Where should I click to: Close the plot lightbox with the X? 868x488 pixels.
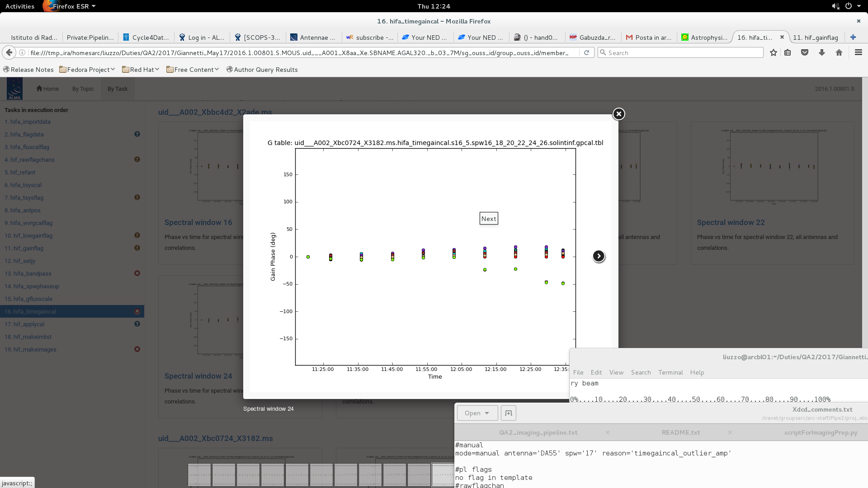point(619,114)
